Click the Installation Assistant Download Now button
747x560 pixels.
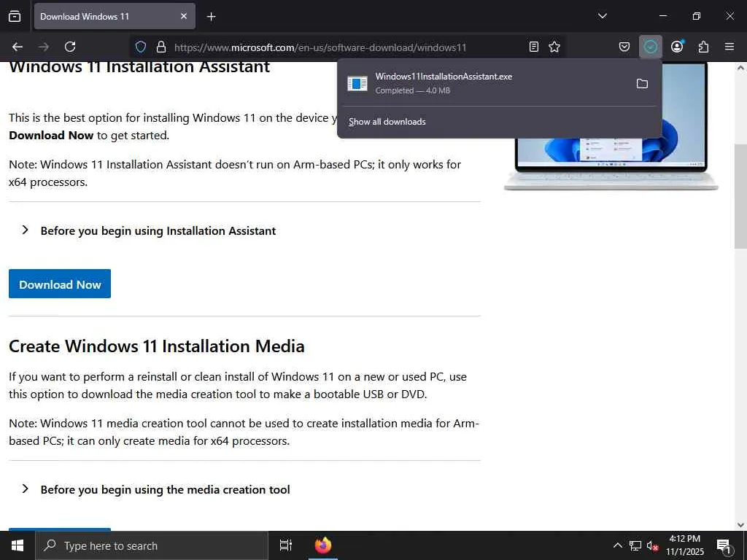(x=60, y=284)
